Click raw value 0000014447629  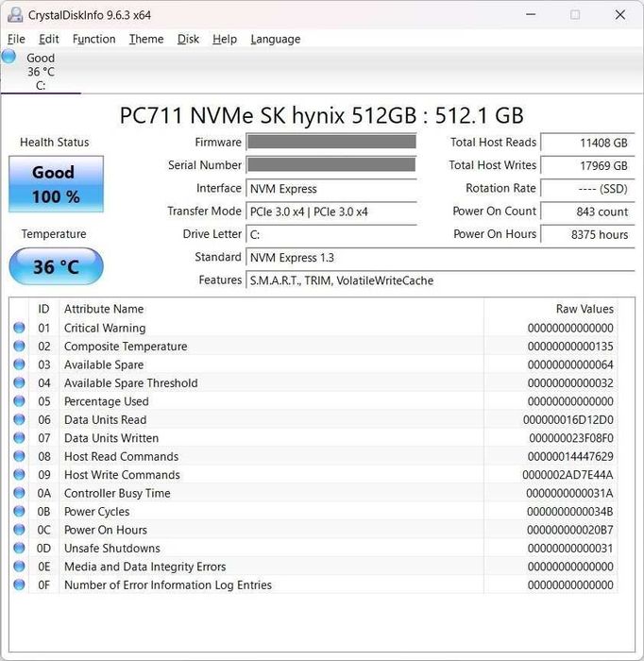click(x=570, y=456)
